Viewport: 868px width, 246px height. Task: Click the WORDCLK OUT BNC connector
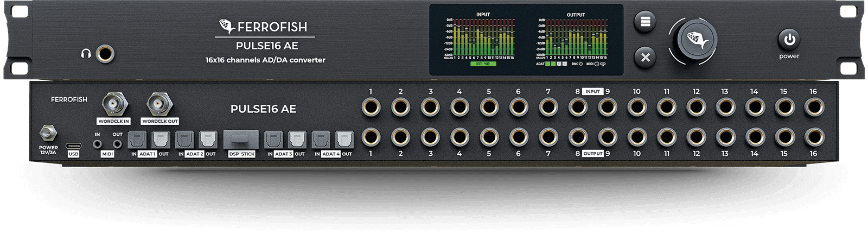[159, 103]
